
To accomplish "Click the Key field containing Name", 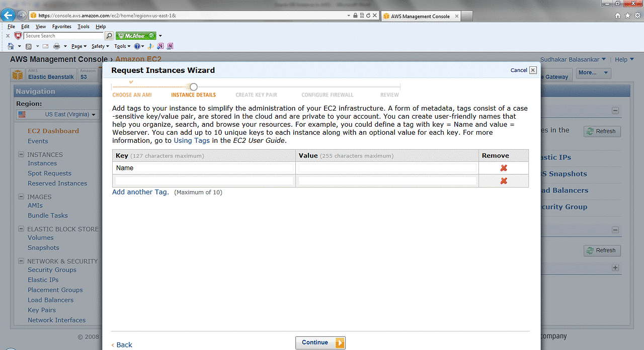I will pos(204,168).
